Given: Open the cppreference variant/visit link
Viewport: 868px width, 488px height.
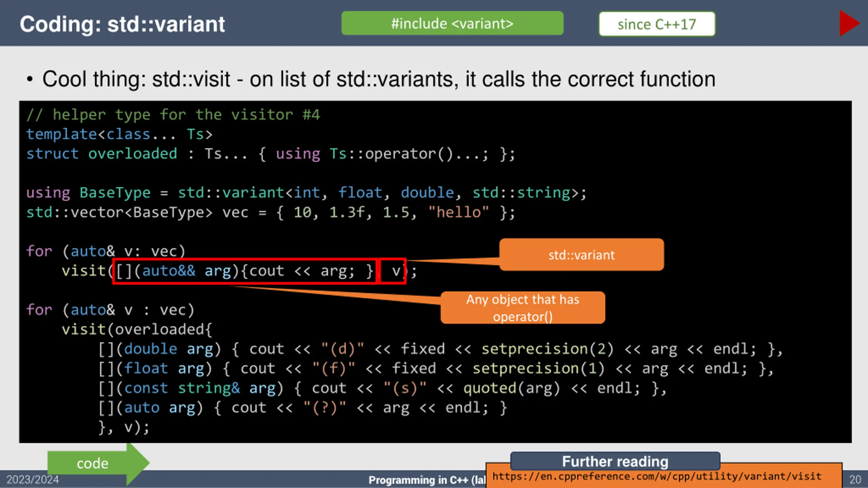Looking at the screenshot, I should point(657,476).
